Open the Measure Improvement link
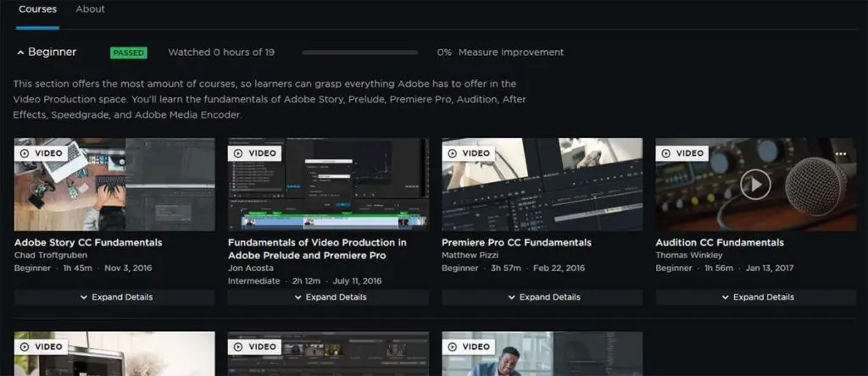 pyautogui.click(x=511, y=53)
